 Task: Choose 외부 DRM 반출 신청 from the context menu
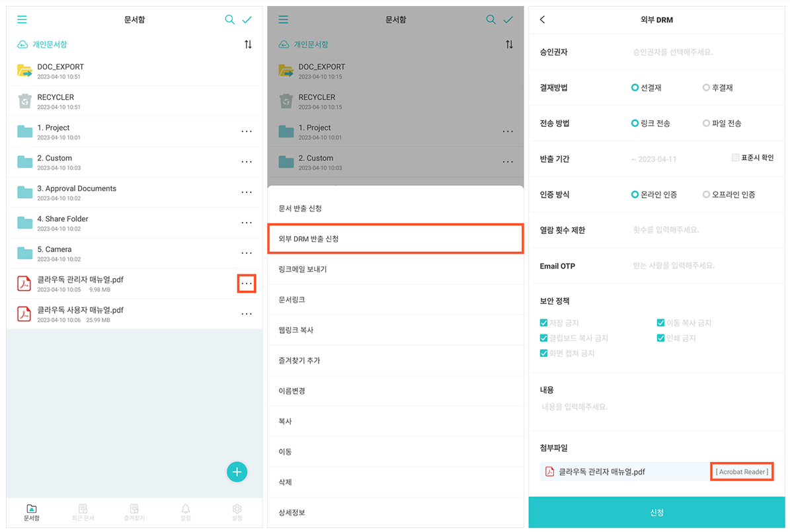click(395, 239)
